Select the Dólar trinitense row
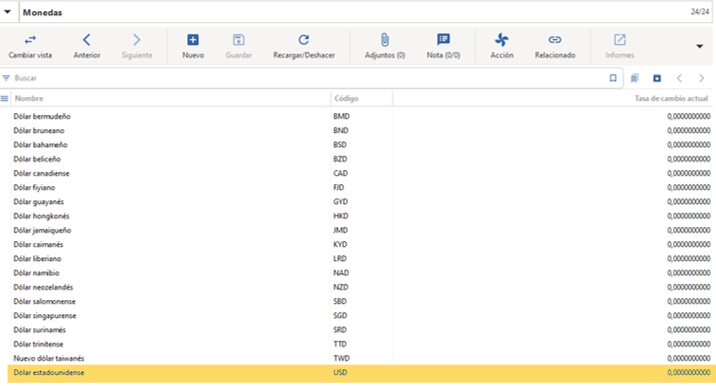Screen dimensions: 716x386 click(360, 344)
